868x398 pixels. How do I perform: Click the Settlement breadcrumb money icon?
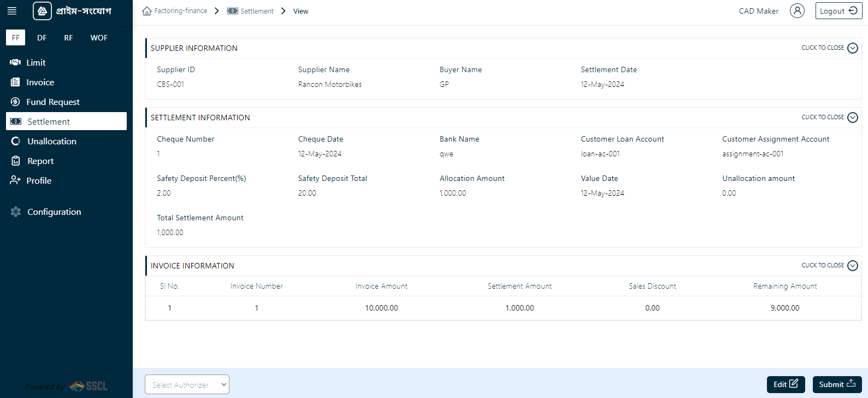pyautogui.click(x=233, y=11)
